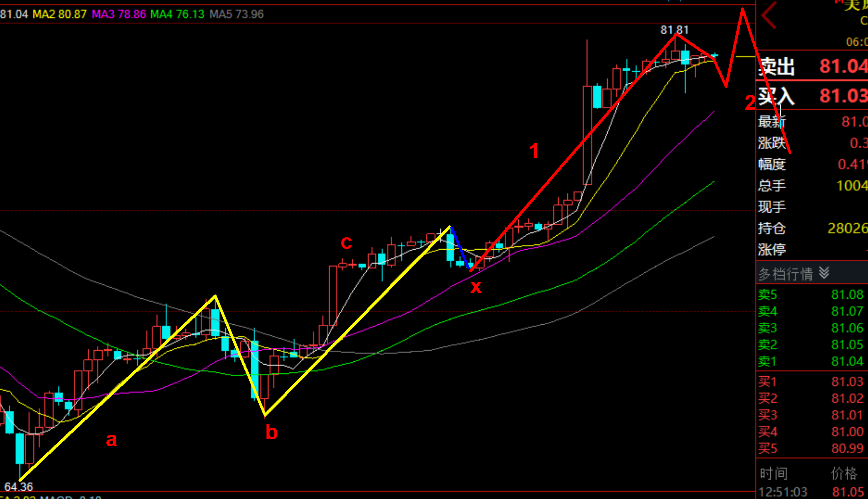868x499 pixels.
Task: Select the MA3 78.86 indicator label
Action: pyautogui.click(x=119, y=14)
